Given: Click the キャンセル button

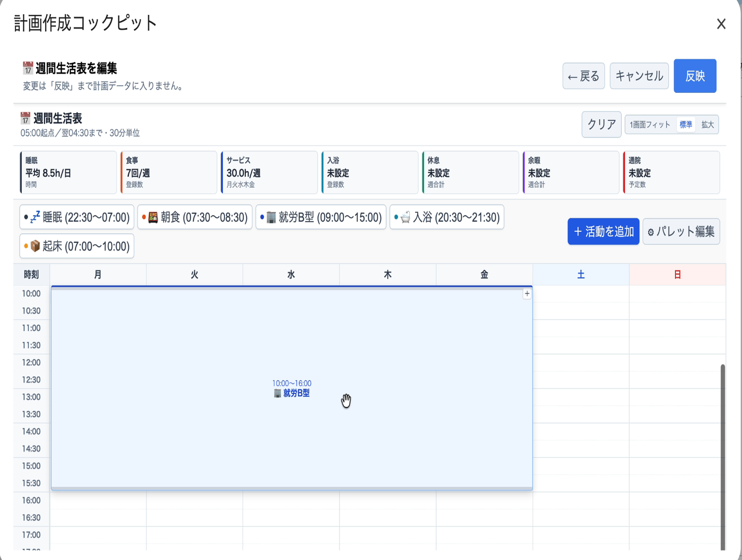Looking at the screenshot, I should pos(639,76).
